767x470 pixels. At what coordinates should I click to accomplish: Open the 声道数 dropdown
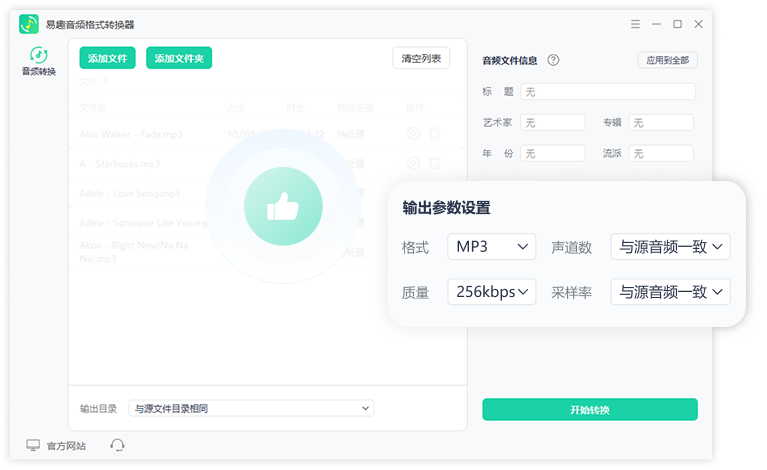pyautogui.click(x=670, y=246)
